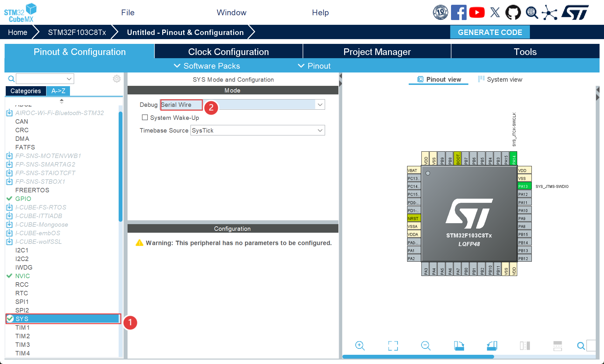Viewport: 604px width, 364px height.
Task: Rotate the chip counter-clockwise
Action: coord(492,346)
